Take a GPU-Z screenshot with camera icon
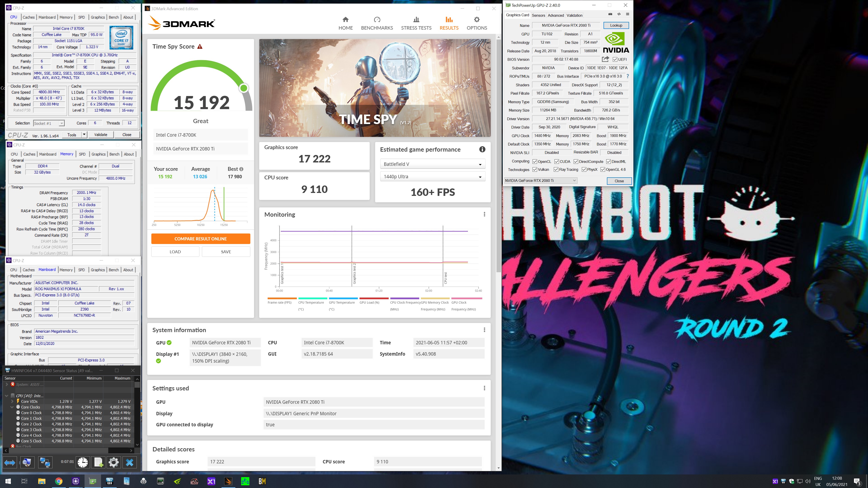The height and width of the screenshot is (488, 868). pos(610,14)
